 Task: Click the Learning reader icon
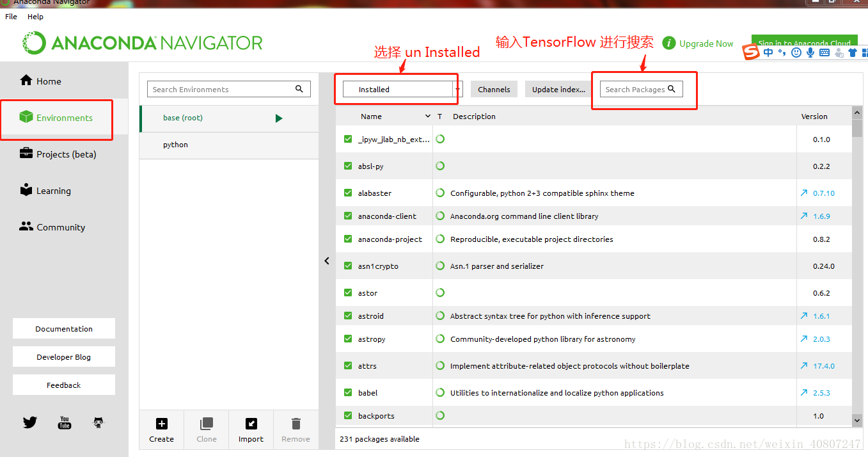(26, 189)
